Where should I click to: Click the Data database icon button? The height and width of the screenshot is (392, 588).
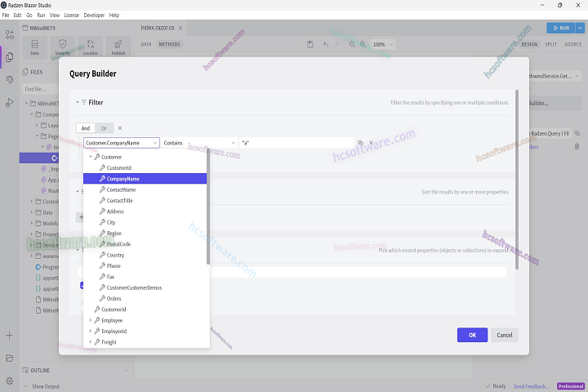coord(35,47)
